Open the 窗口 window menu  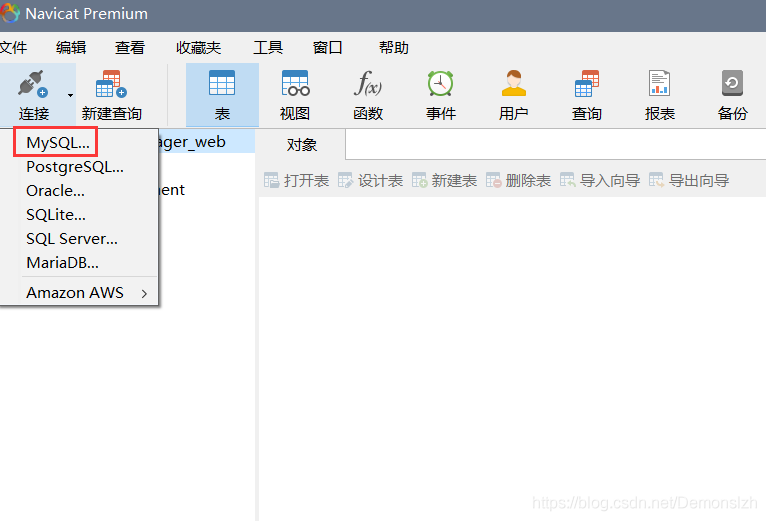[327, 47]
